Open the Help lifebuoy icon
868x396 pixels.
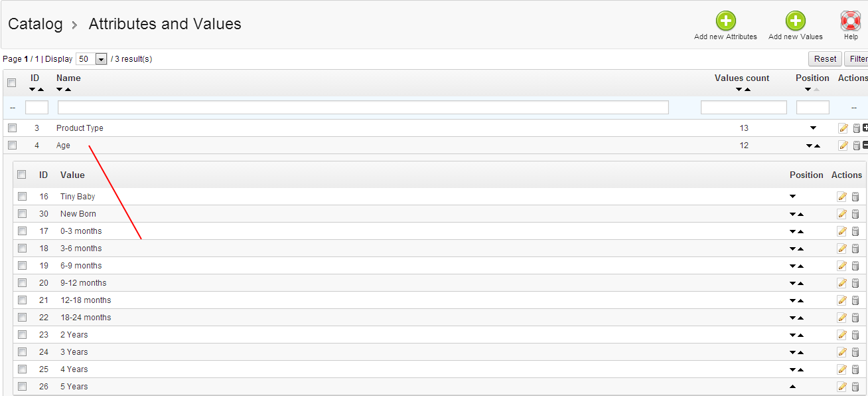pos(851,21)
